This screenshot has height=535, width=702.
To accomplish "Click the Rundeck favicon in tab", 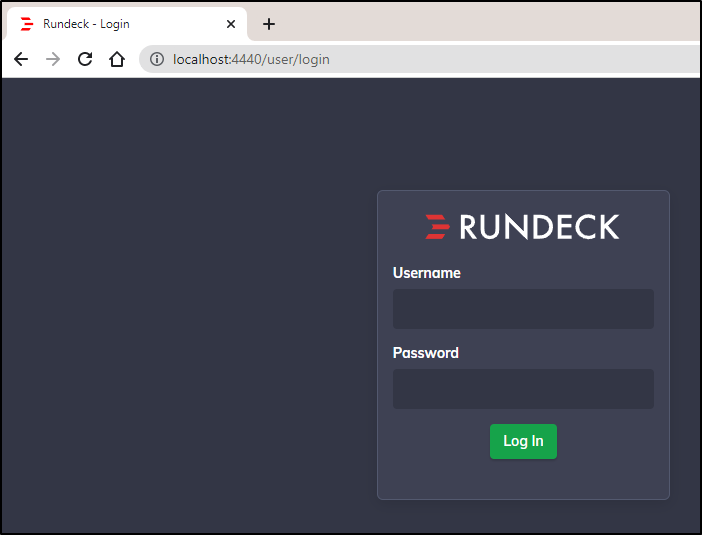I will click(x=27, y=24).
